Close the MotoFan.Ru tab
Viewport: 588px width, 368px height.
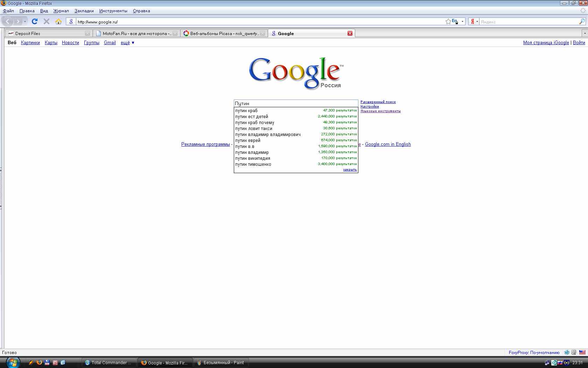coord(175,33)
